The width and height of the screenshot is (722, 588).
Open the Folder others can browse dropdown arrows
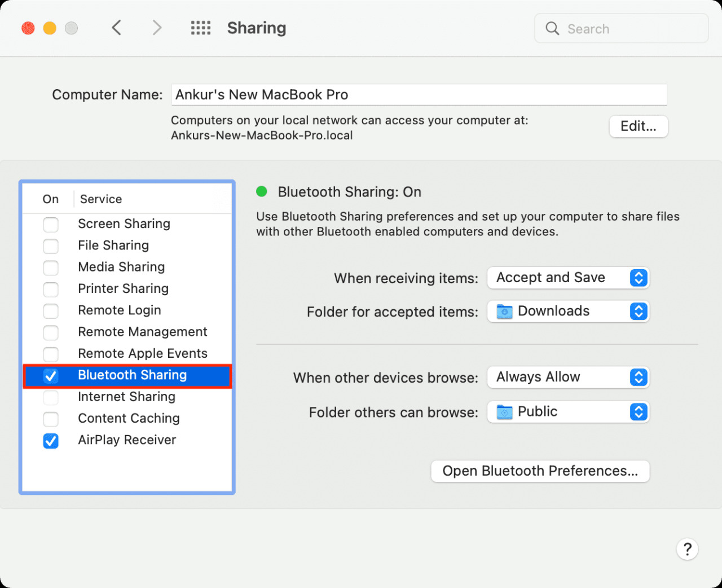[x=638, y=413]
